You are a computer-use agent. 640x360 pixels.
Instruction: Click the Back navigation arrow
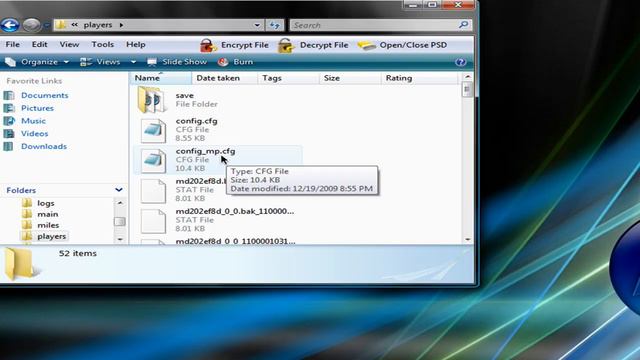click(x=10, y=25)
